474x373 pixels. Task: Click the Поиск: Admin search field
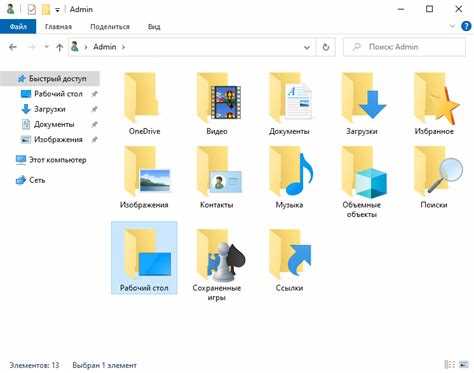point(404,47)
